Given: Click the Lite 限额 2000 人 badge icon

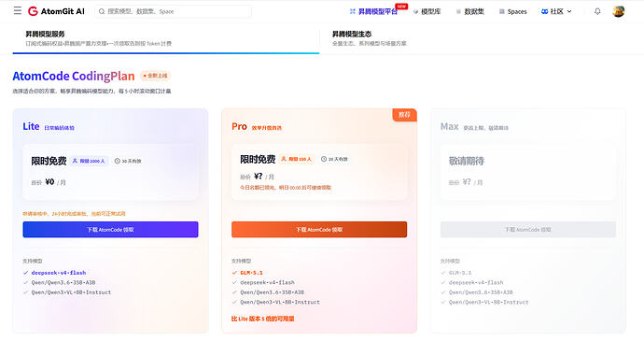Looking at the screenshot, I should click(76, 161).
